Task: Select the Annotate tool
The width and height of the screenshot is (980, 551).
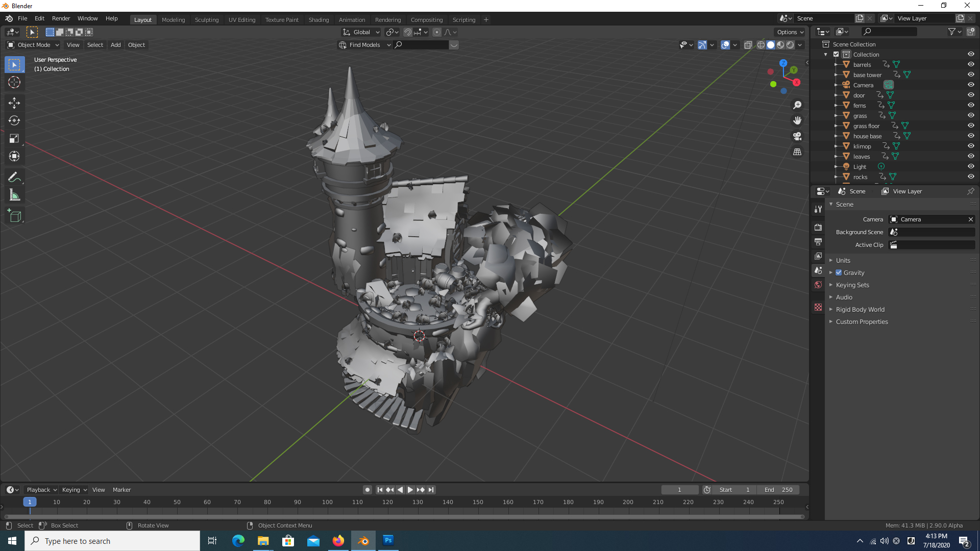Action: click(14, 177)
